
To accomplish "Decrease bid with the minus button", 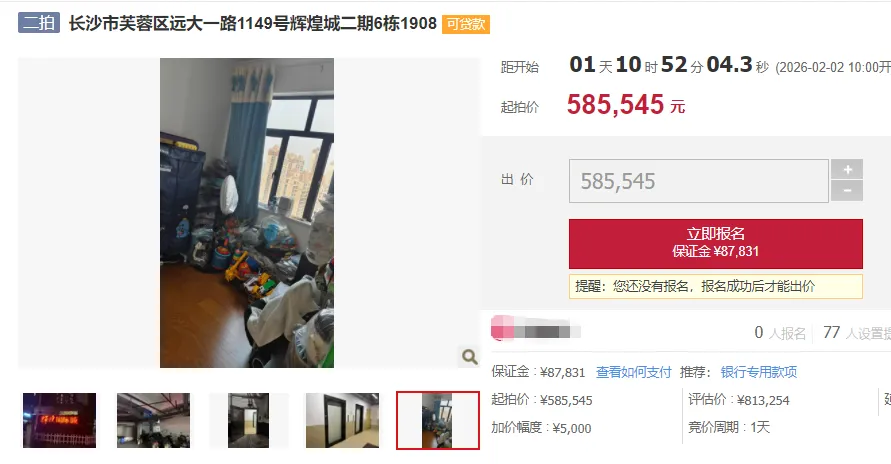I will 847,191.
